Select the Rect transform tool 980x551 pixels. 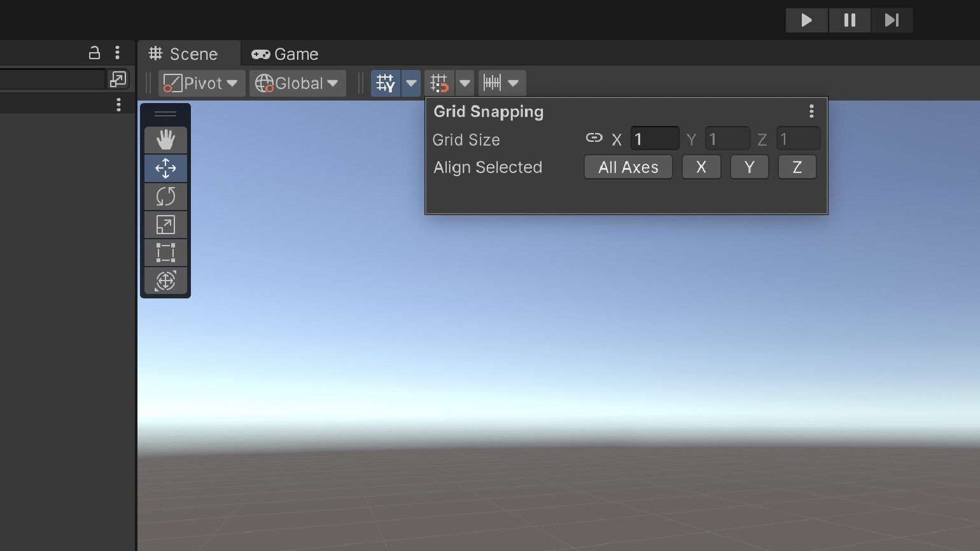point(165,253)
